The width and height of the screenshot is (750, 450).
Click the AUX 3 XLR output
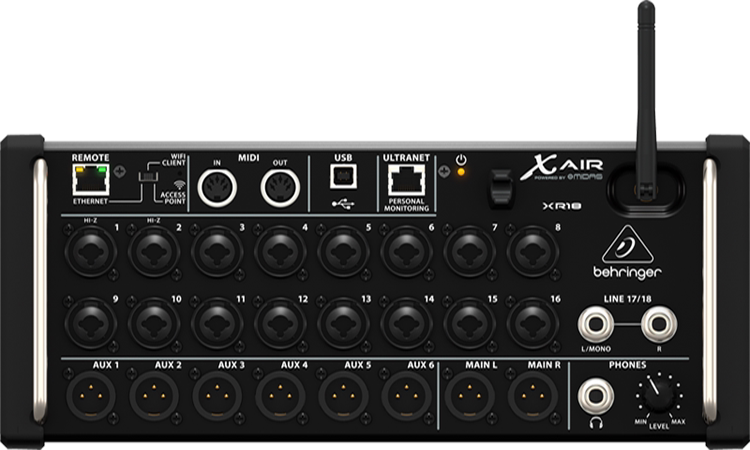click(x=217, y=396)
